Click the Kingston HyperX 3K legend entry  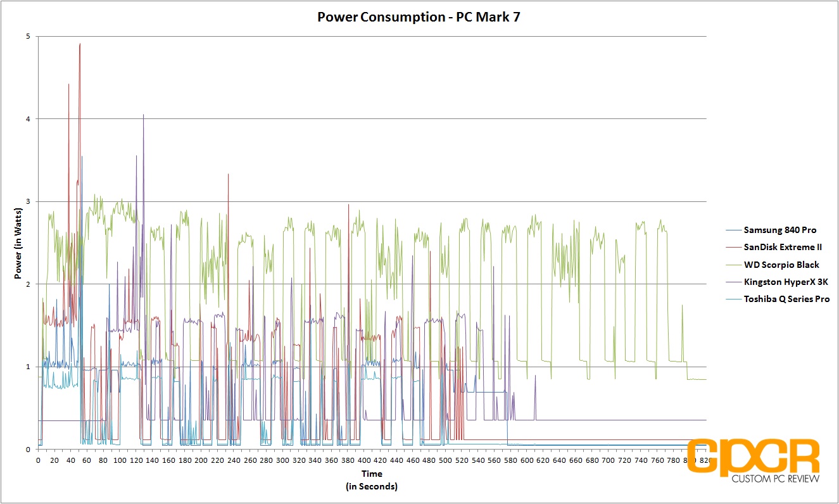[x=776, y=282]
